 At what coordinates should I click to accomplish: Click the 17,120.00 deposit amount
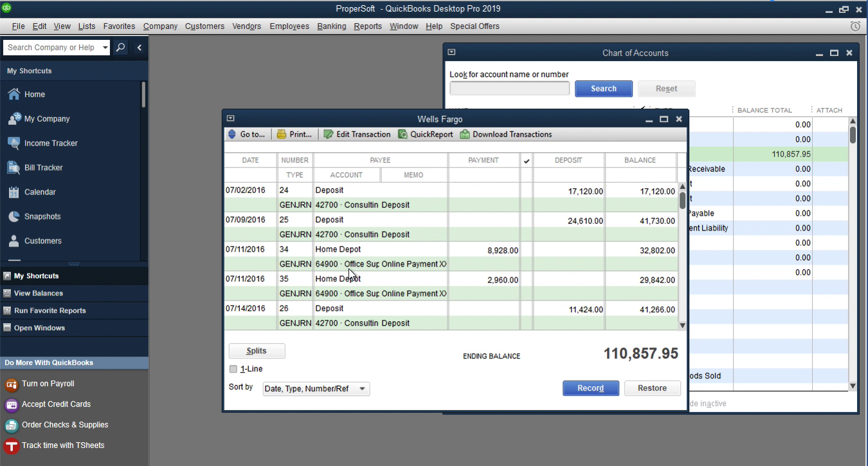(x=586, y=191)
